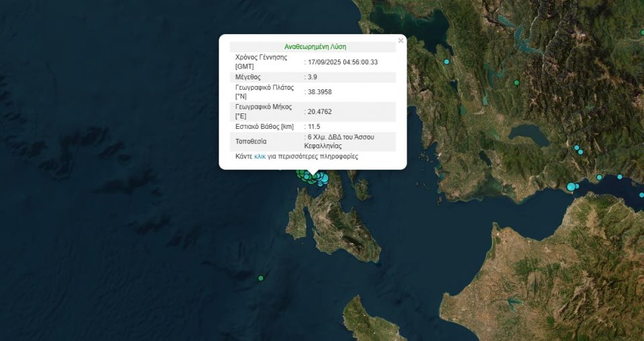
Task: Click the Εστιακό Βάθος [km] label
Action: [264, 127]
